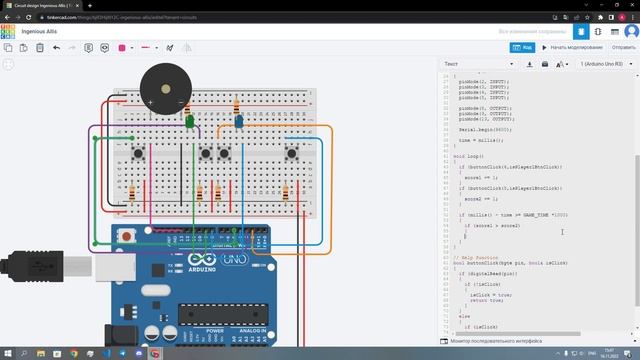The height and width of the screenshot is (360, 640).
Task: Open Discord from the taskbar
Action: 139,353
